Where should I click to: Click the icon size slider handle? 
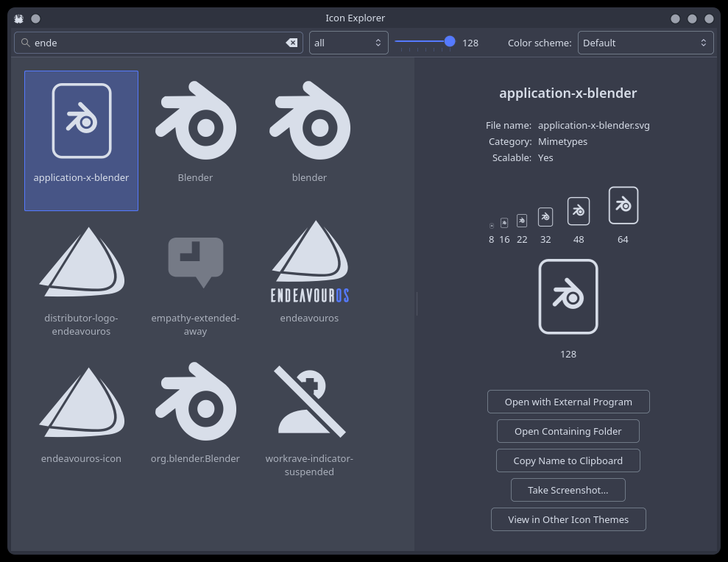450,42
